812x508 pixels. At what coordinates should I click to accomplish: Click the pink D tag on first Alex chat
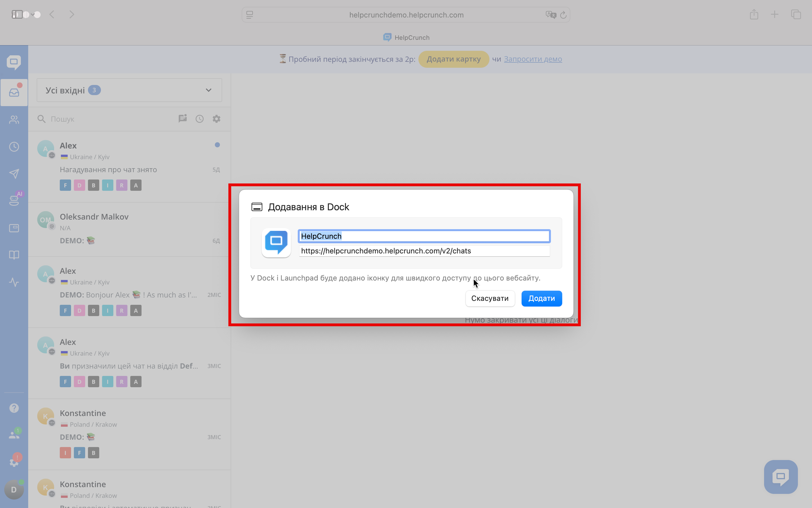pyautogui.click(x=80, y=185)
